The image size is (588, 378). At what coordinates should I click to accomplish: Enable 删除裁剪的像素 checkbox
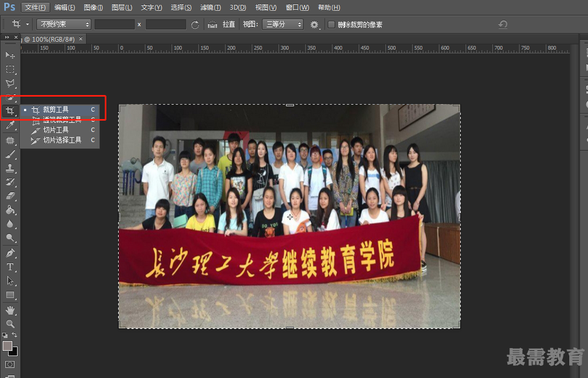point(331,25)
